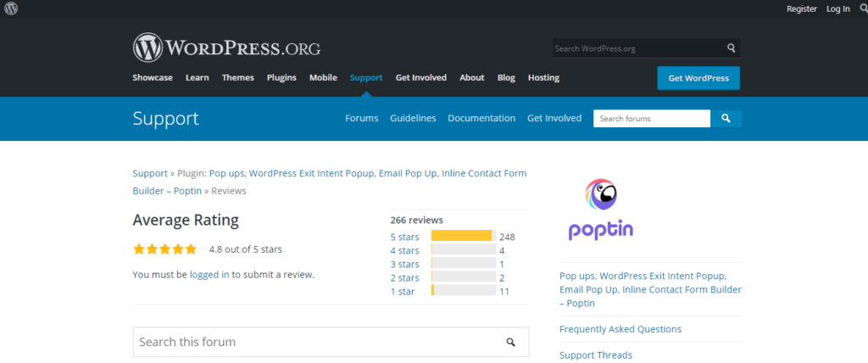Click the blue forum search magnifier button

coord(726,119)
